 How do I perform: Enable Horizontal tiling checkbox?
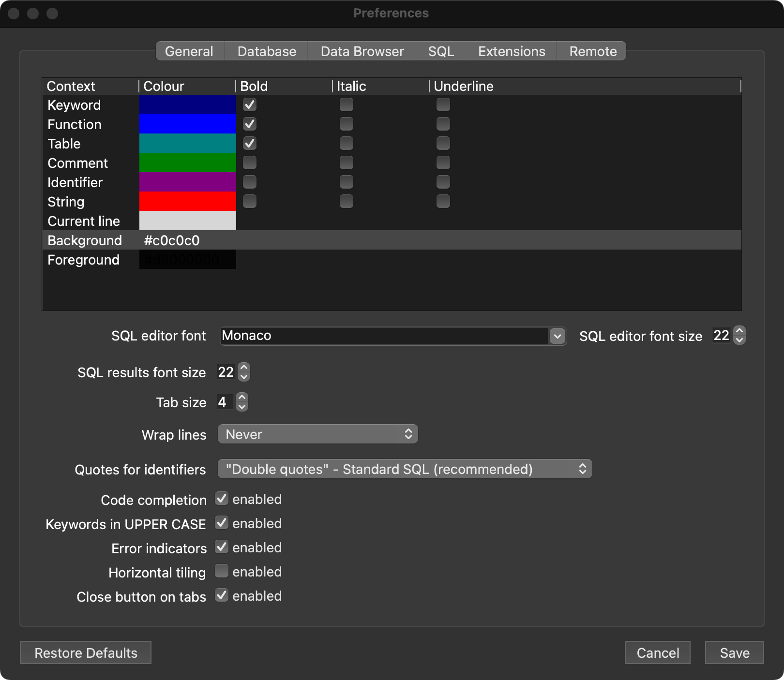(x=222, y=571)
